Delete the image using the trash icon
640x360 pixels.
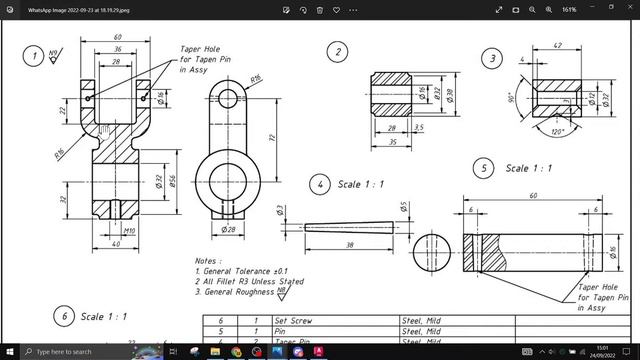point(320,10)
